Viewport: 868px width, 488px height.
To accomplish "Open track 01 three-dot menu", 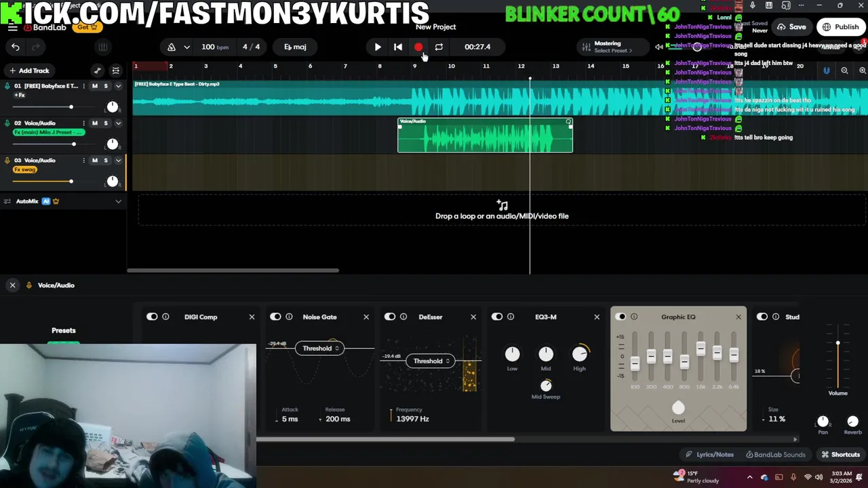I will coord(84,86).
